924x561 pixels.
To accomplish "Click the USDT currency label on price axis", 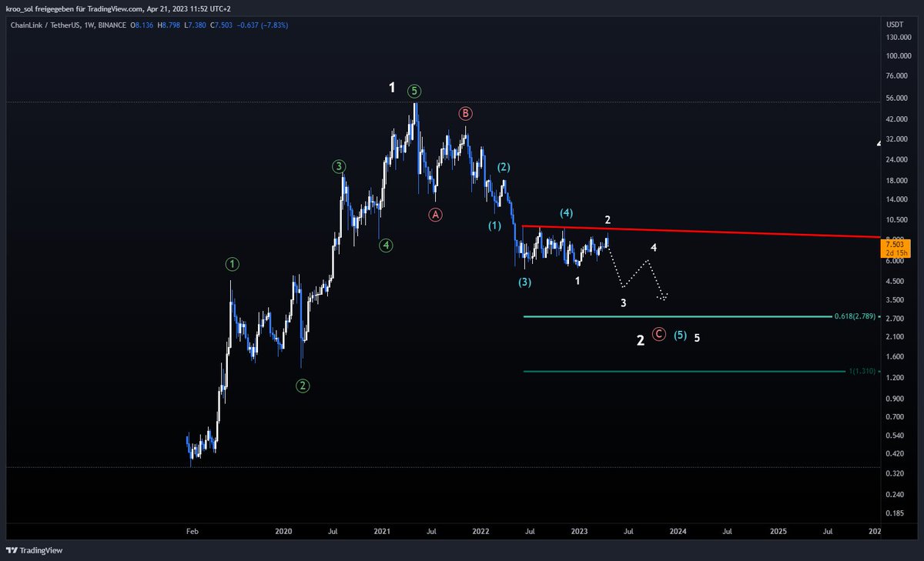I will point(895,25).
